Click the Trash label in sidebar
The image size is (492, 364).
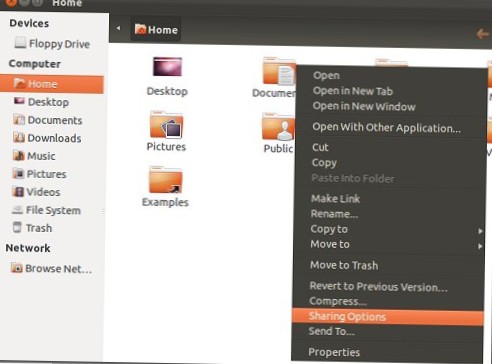[x=39, y=228]
